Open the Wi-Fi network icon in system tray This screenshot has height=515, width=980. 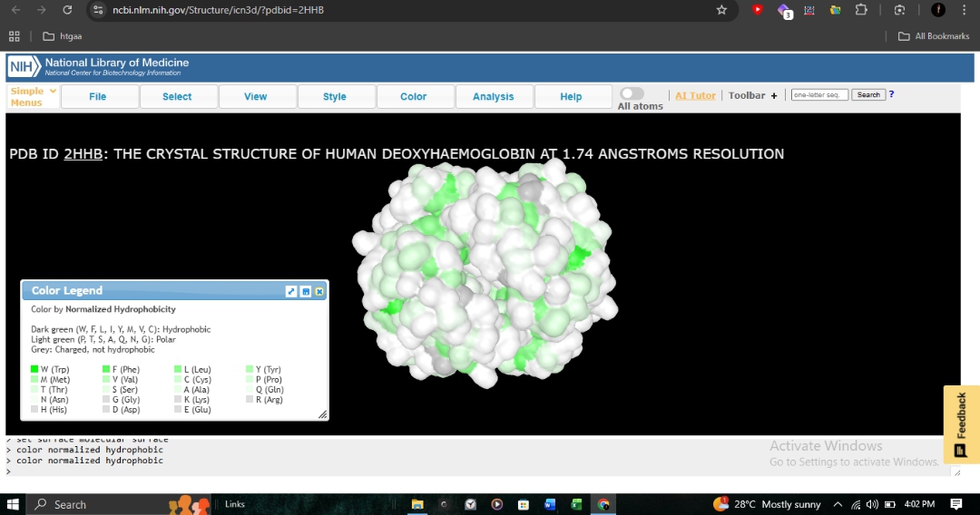tap(856, 504)
